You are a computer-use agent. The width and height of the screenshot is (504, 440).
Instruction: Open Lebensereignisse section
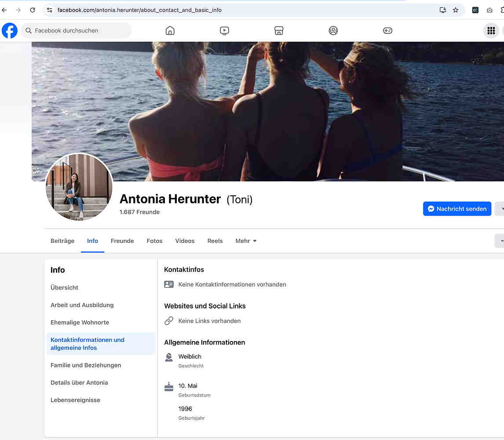coord(75,400)
